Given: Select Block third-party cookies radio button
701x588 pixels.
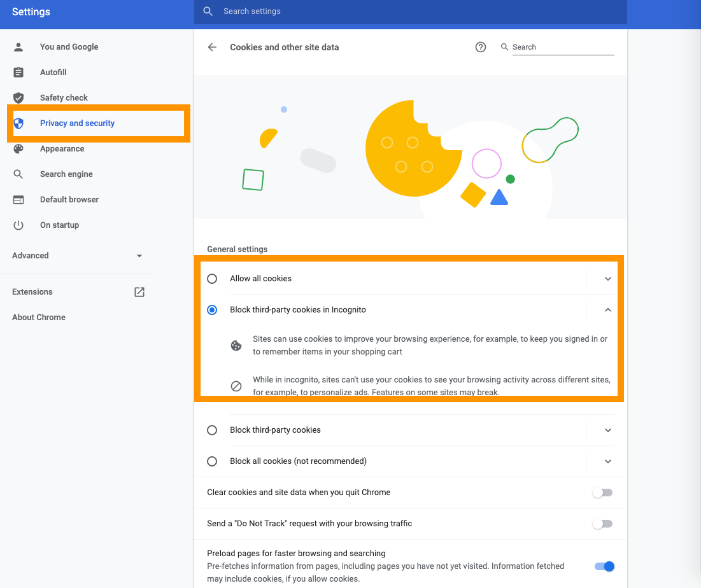Looking at the screenshot, I should click(212, 430).
